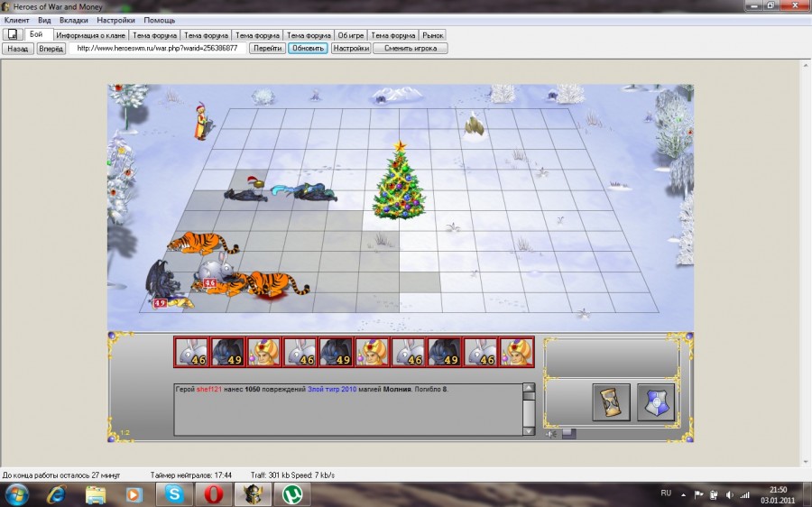The width and height of the screenshot is (812, 507).
Task: Open Тема форума tab next to Рынок
Action: pyautogui.click(x=392, y=35)
